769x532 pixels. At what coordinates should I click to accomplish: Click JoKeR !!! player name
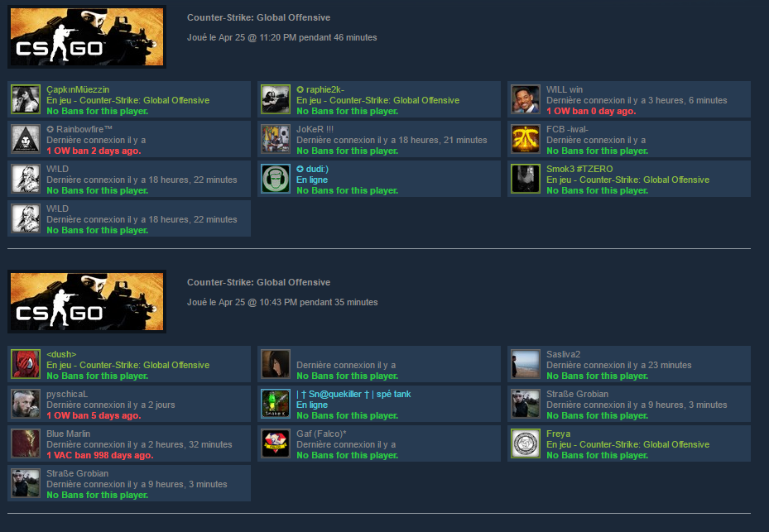coord(315,129)
